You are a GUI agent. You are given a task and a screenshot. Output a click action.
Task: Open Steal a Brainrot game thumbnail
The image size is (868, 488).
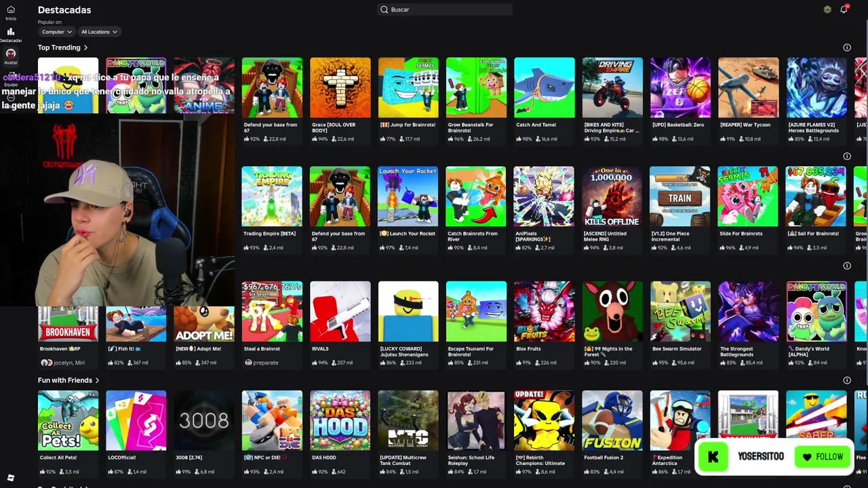click(272, 312)
